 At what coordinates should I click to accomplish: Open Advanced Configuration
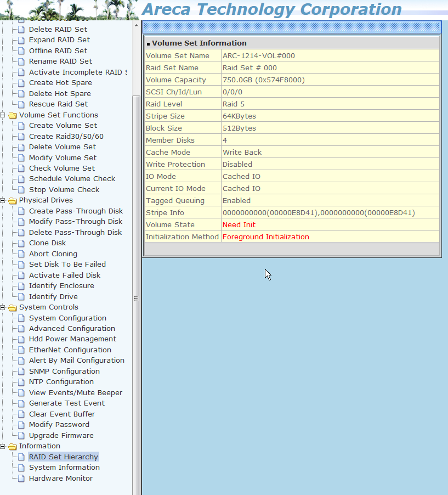click(x=72, y=329)
